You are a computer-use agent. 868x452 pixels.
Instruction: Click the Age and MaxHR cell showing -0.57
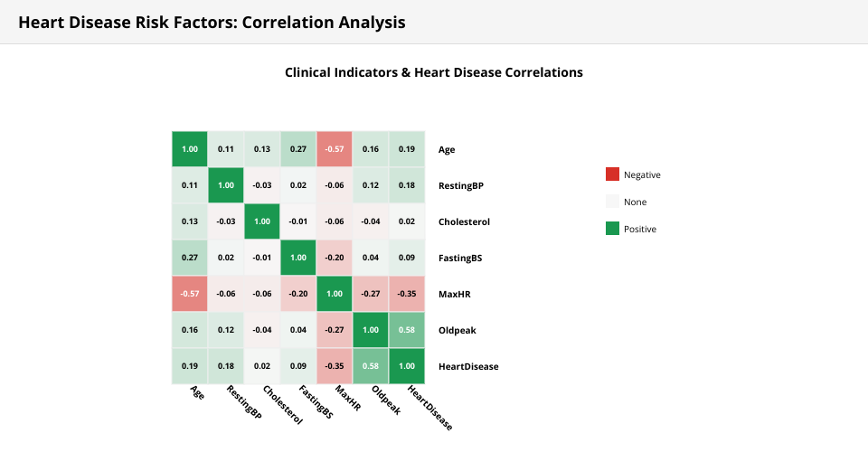pyautogui.click(x=335, y=149)
